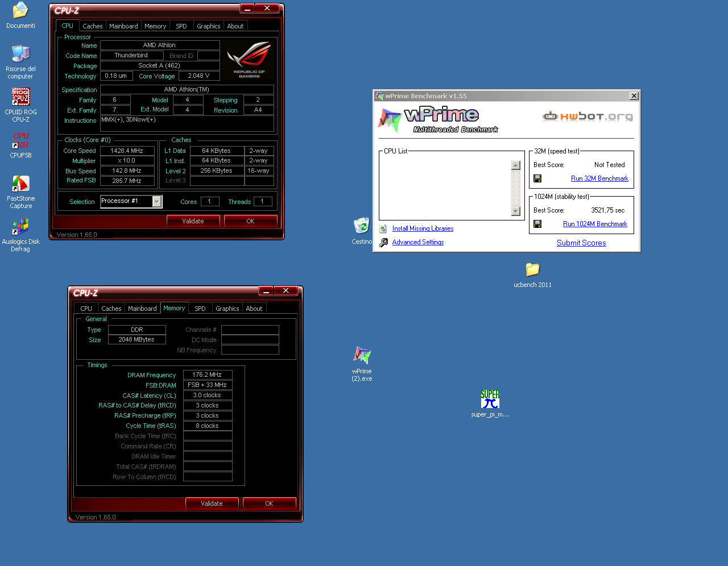Switch to CPU tab in lower CPU-Z

pyautogui.click(x=86, y=309)
